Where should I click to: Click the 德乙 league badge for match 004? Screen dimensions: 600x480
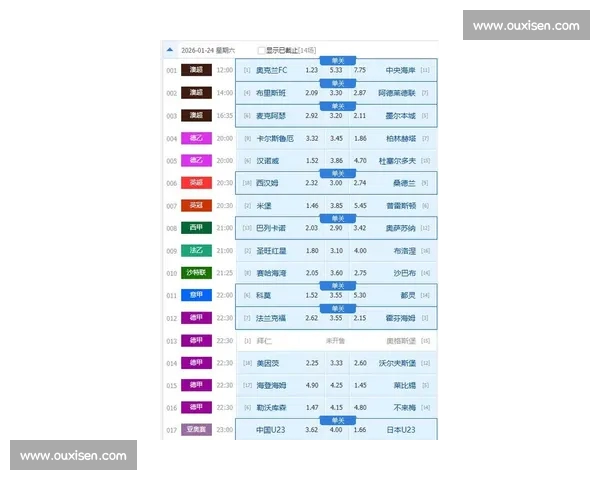click(x=196, y=138)
